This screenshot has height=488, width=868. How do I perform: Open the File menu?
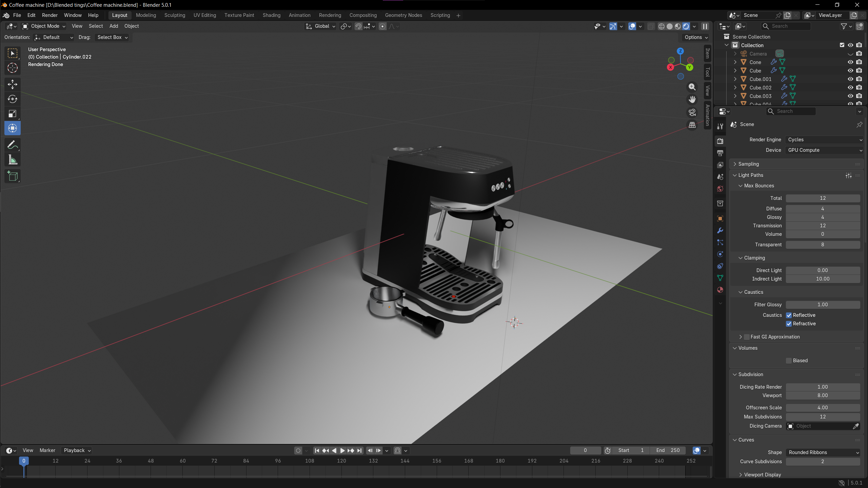(x=17, y=15)
